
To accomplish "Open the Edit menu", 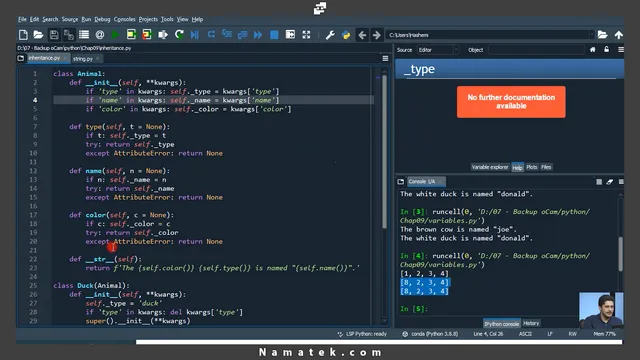I will click(x=34, y=19).
